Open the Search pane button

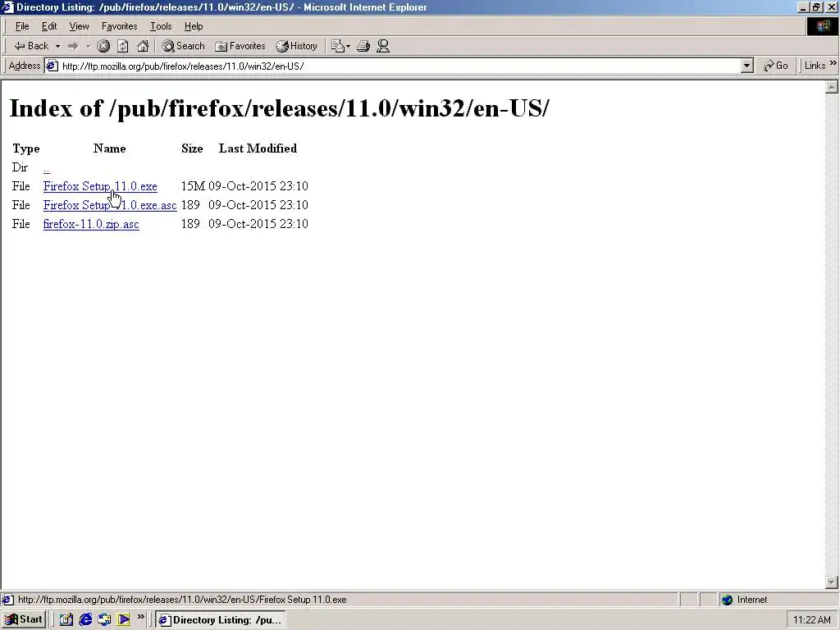[x=183, y=46]
